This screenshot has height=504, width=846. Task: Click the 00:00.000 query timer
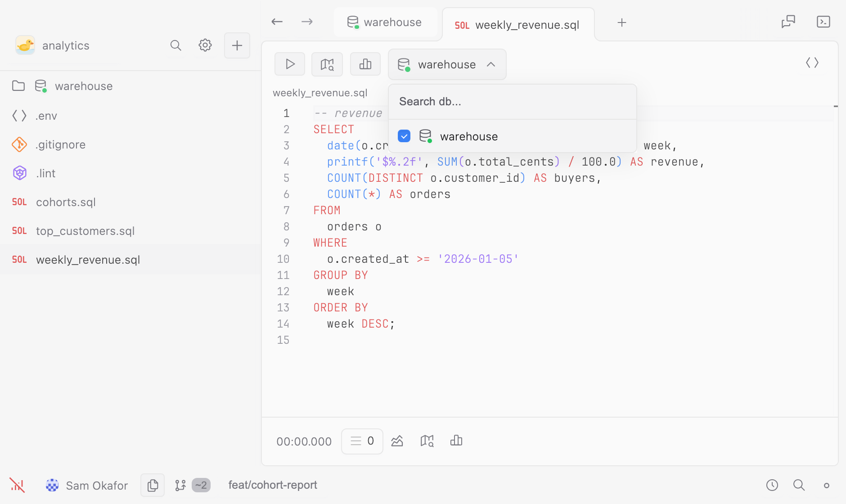304,441
